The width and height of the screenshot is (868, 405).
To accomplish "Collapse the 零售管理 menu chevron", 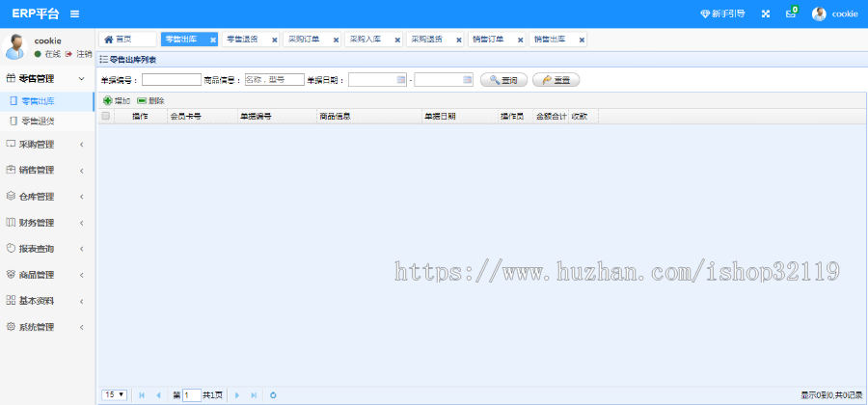I will point(81,79).
